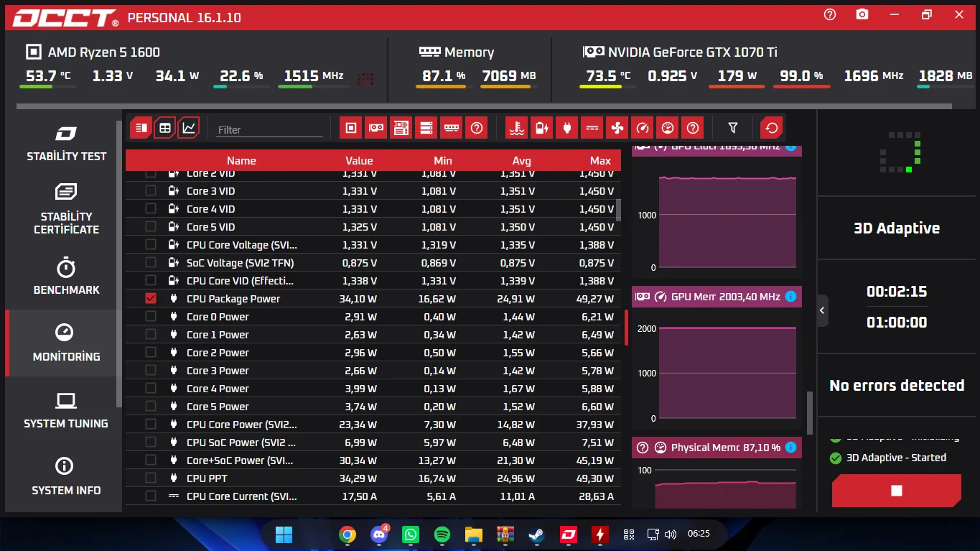Toggle the RAM module filter icon

point(452,128)
